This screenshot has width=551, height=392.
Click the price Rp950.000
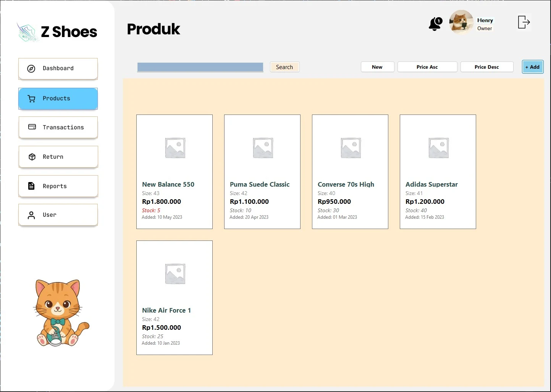point(334,202)
